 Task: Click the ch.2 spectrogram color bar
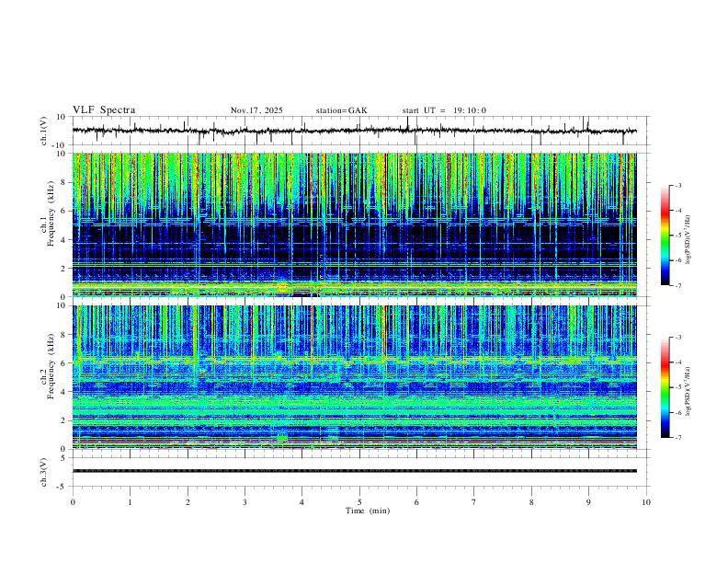click(x=665, y=387)
